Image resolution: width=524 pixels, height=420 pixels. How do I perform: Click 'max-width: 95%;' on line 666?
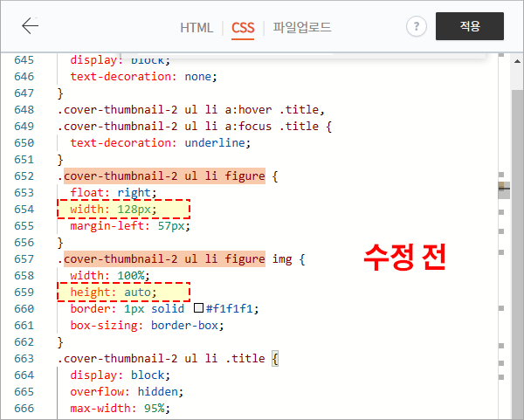pyautogui.click(x=120, y=409)
